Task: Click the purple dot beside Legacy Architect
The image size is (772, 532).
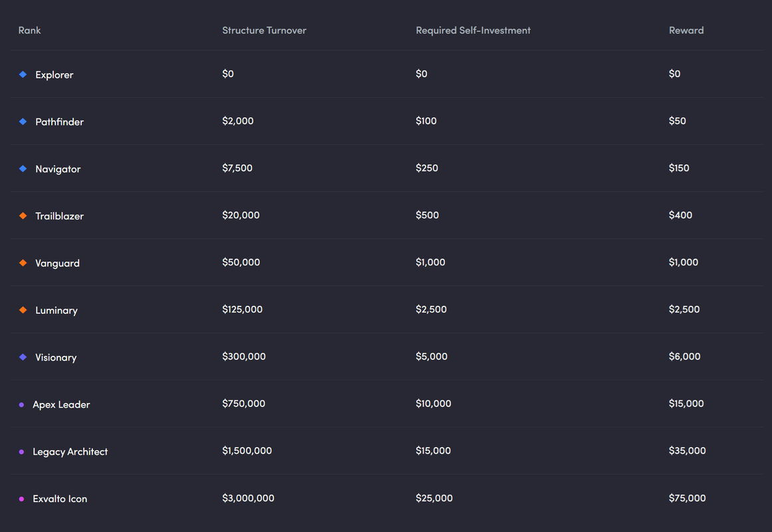Action: [x=21, y=452]
